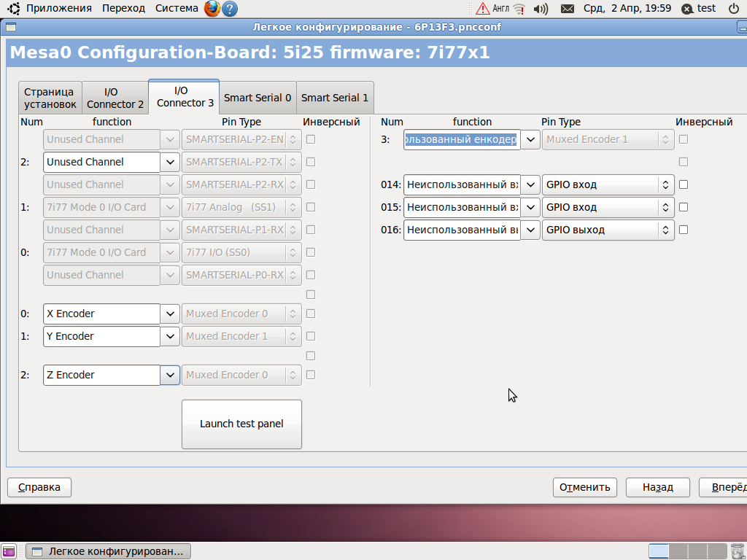Expand pin 014 function dropdown
This screenshot has width=747, height=560.
tap(530, 184)
